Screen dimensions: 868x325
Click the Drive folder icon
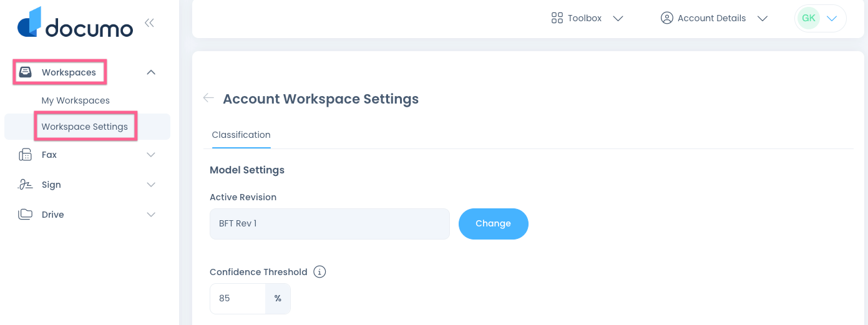click(26, 215)
